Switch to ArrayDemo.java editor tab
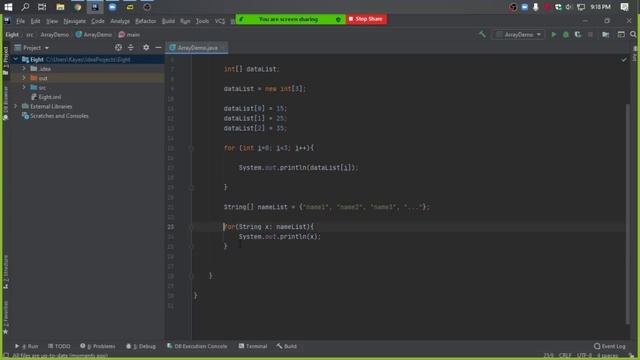Viewport: 640px width, 360px height. (x=197, y=48)
